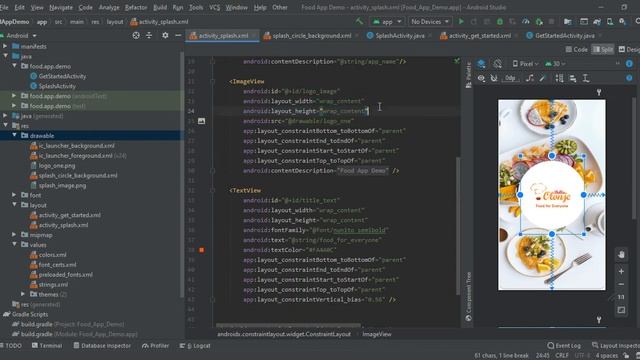Click the Clear Constraints icon
640x360 pixels.
(530, 78)
